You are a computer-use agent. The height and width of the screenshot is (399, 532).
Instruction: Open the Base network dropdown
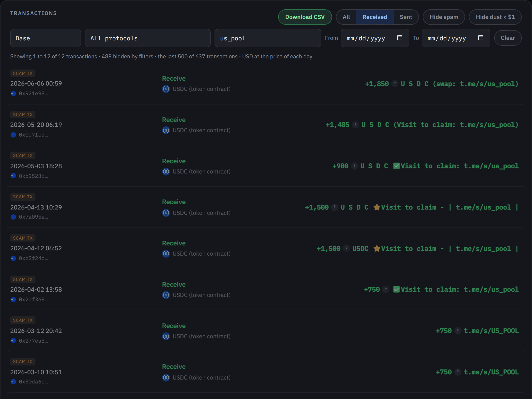coord(45,38)
